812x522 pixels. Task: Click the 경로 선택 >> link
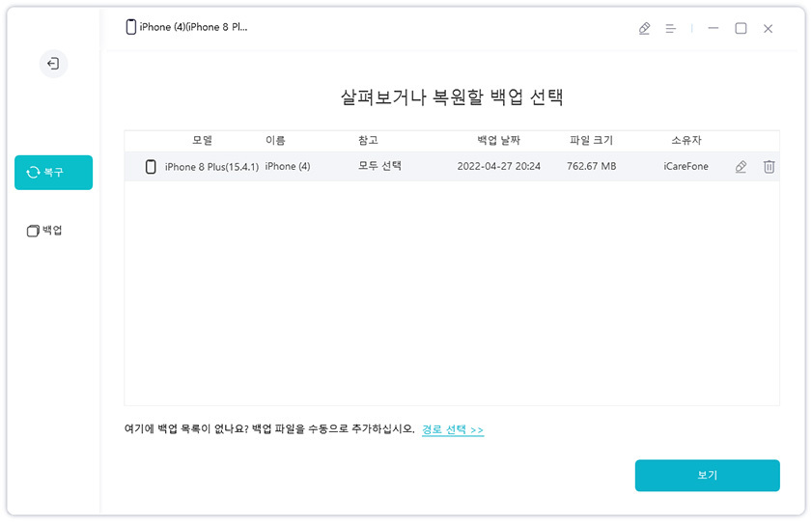point(453,429)
